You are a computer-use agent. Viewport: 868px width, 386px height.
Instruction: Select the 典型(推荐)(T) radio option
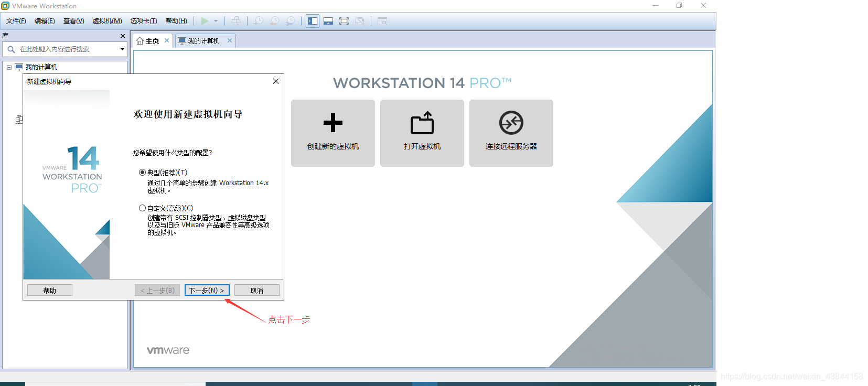point(142,173)
